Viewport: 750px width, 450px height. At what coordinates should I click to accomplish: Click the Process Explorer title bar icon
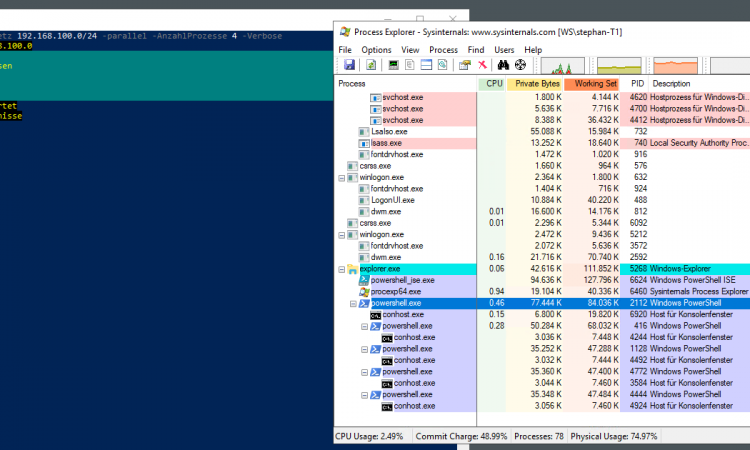pos(345,32)
